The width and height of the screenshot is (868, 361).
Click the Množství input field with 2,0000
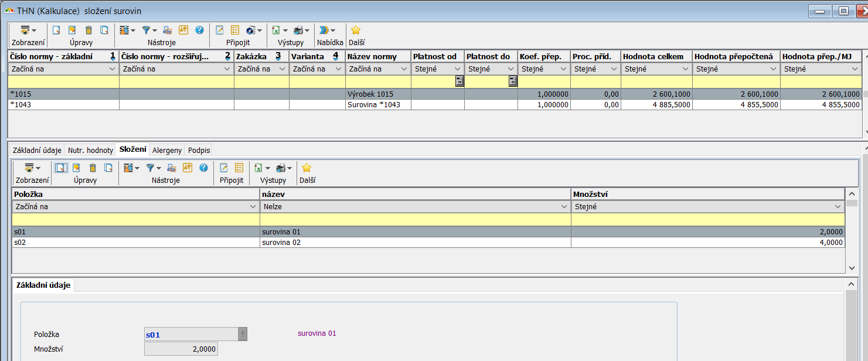pos(181,349)
